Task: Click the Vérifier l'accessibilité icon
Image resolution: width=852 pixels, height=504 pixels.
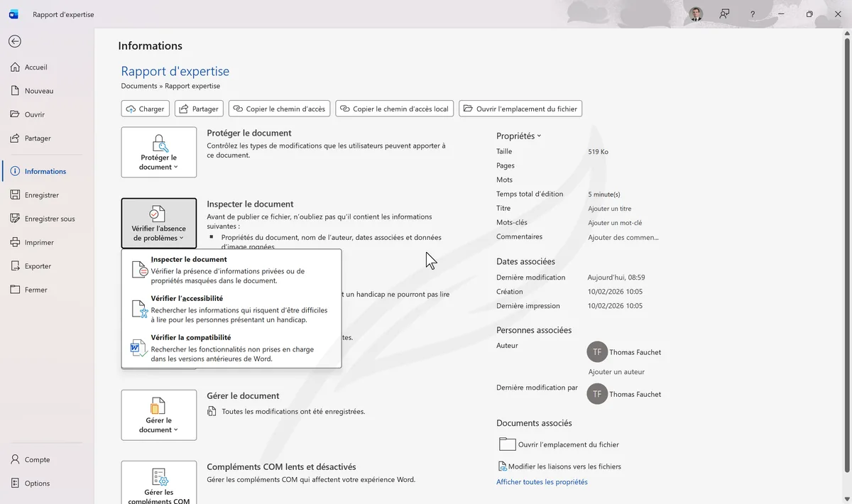Action: [x=140, y=309]
